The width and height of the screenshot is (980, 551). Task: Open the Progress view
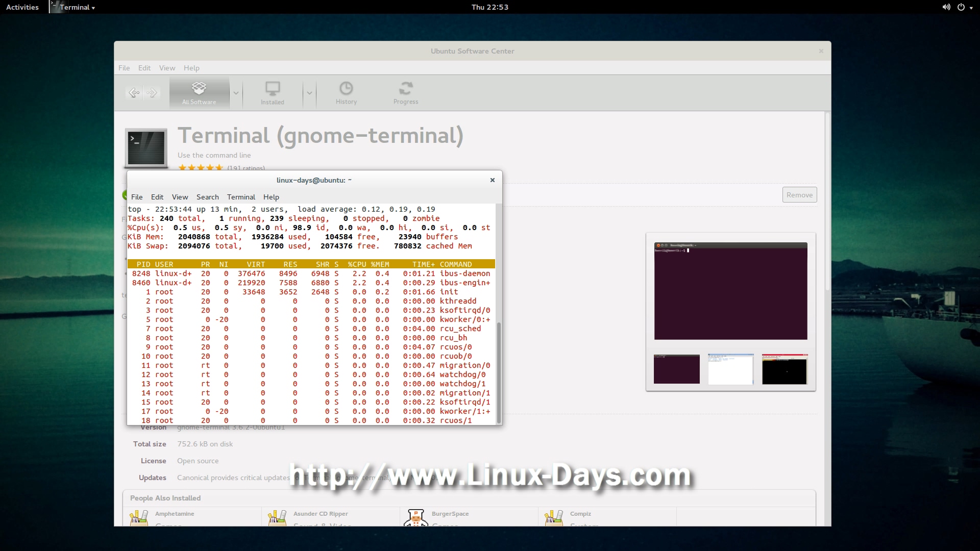[406, 92]
